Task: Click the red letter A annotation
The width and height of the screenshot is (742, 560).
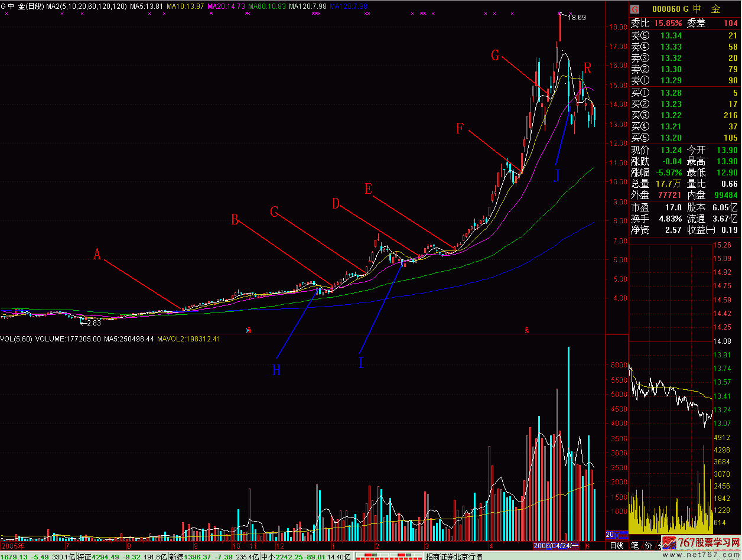Action: [98, 255]
